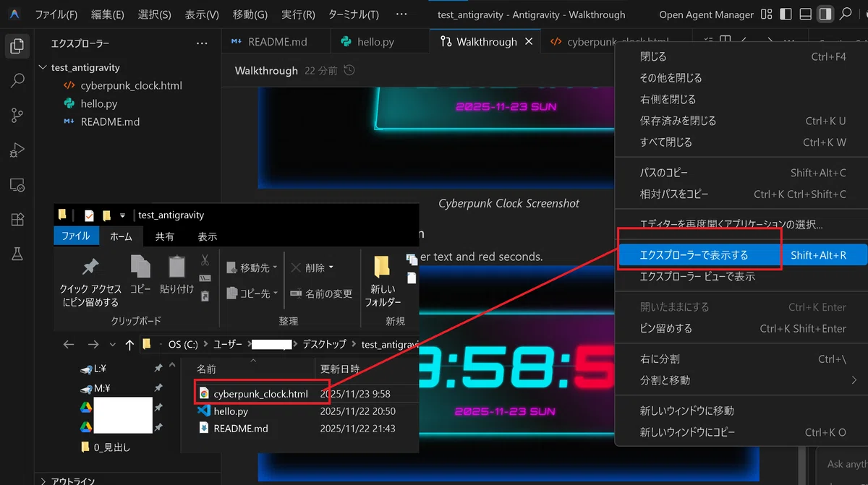Open the Extensions view
868x485 pixels.
pyautogui.click(x=17, y=220)
